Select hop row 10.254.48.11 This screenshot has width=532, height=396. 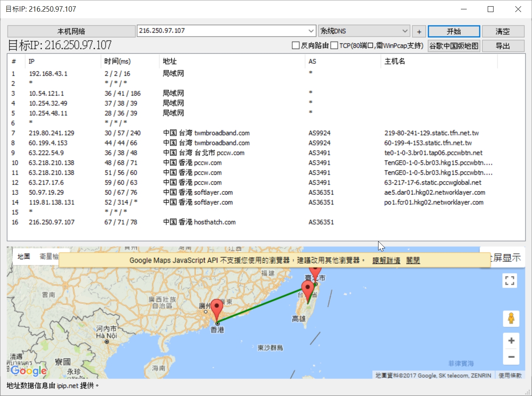[x=266, y=113]
